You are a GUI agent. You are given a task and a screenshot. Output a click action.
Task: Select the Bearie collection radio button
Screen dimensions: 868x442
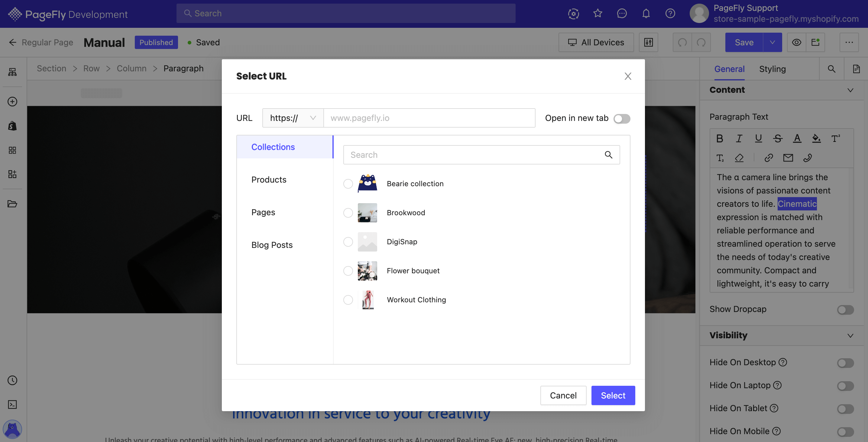coord(348,184)
